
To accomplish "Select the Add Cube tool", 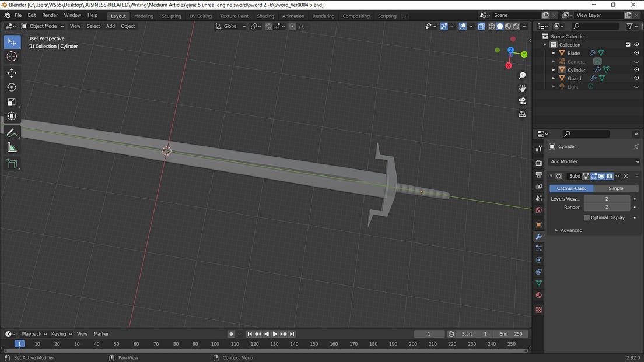I will pos(12,164).
